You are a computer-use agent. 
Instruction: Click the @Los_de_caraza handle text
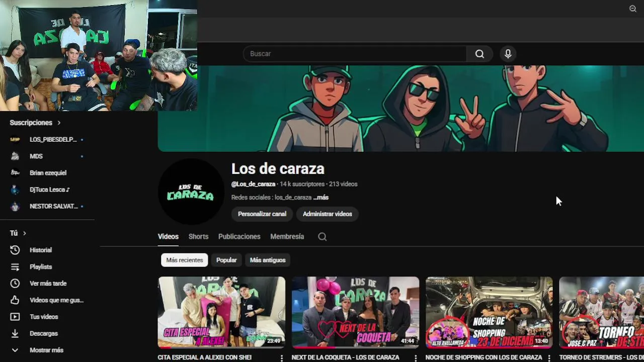[x=254, y=184]
